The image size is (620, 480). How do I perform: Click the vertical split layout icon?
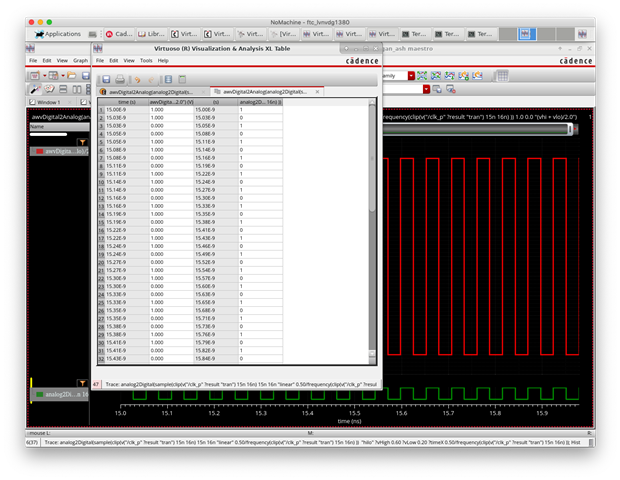click(x=77, y=89)
